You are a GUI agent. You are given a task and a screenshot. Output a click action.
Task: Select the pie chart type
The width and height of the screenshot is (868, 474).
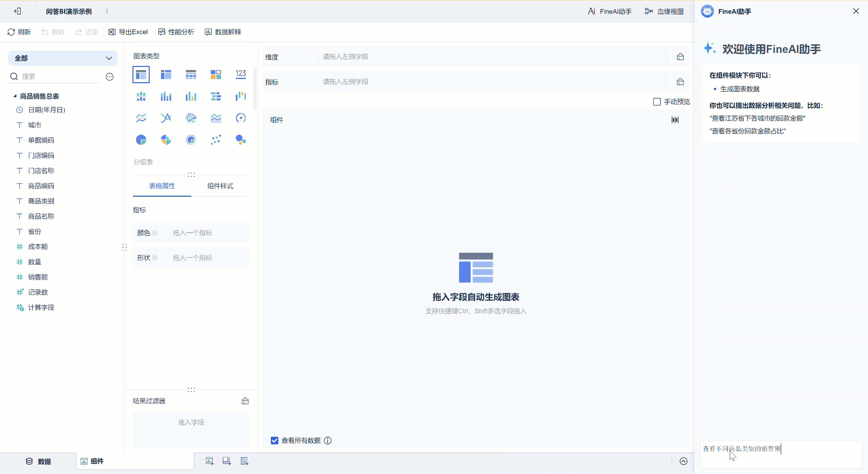141,140
